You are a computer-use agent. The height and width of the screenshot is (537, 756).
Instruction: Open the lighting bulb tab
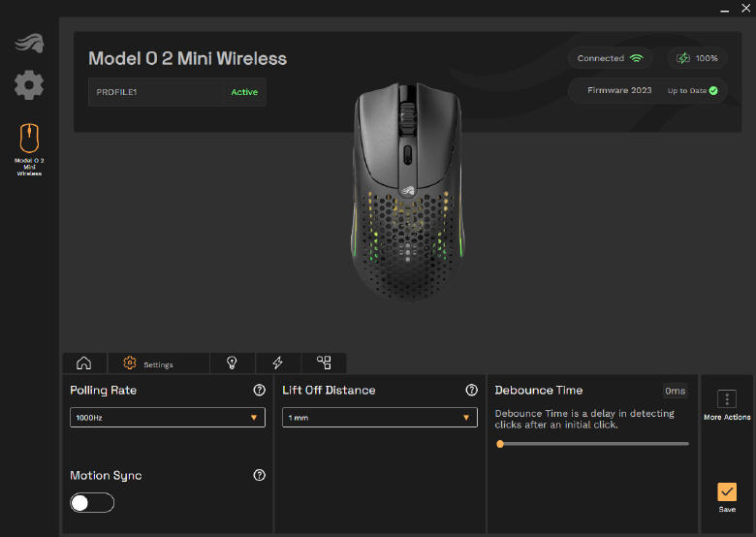point(232,363)
